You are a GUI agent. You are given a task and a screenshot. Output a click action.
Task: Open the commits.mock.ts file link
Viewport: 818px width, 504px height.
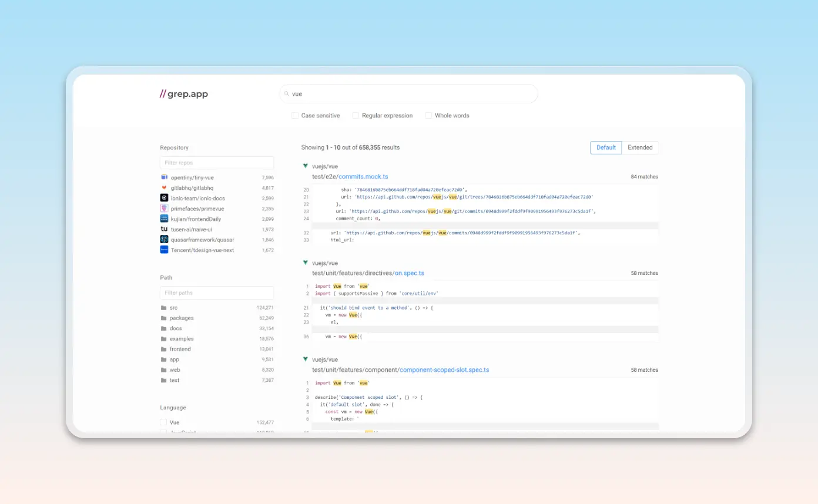(363, 176)
